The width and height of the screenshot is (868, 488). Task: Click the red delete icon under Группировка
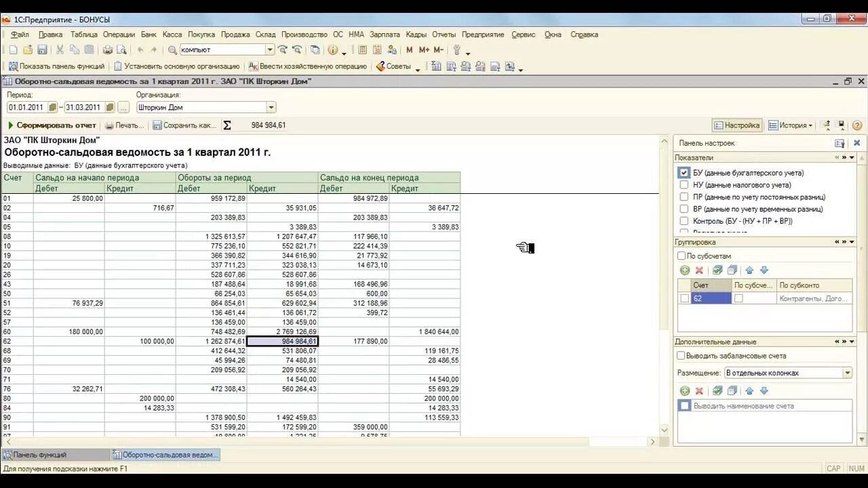[x=699, y=270]
